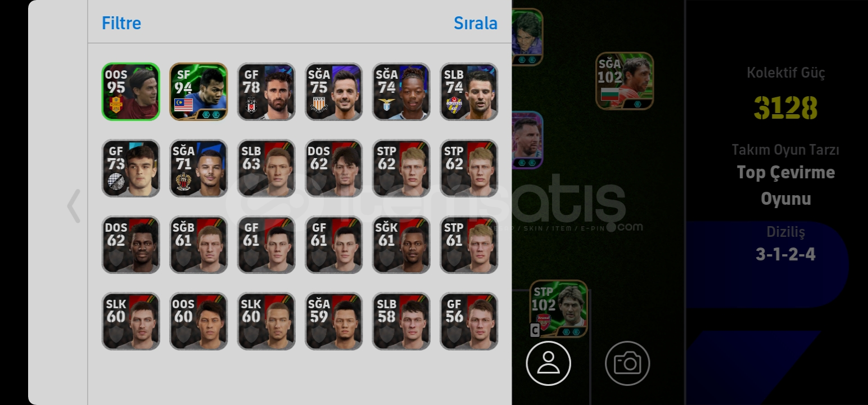Viewport: 868px width, 405px height.
Task: Pick the SĞB 61 player card
Action: tap(198, 245)
